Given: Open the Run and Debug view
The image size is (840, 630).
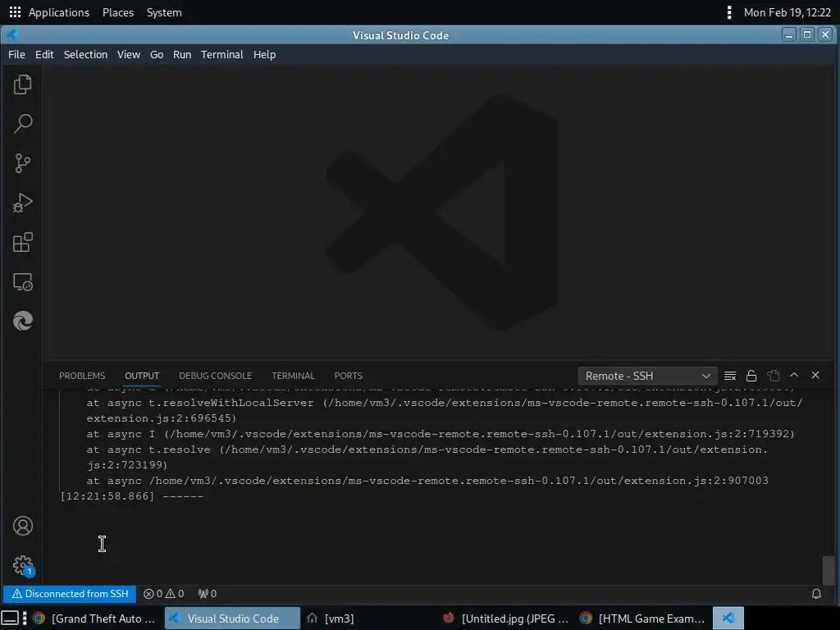Looking at the screenshot, I should pyautogui.click(x=22, y=203).
